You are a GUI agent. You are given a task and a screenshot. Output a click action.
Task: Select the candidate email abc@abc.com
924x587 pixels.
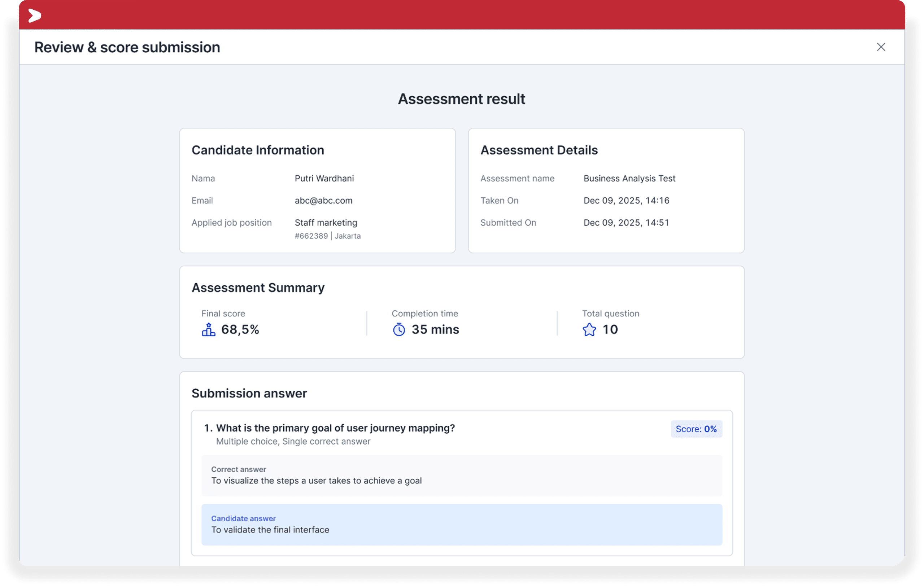pyautogui.click(x=323, y=200)
